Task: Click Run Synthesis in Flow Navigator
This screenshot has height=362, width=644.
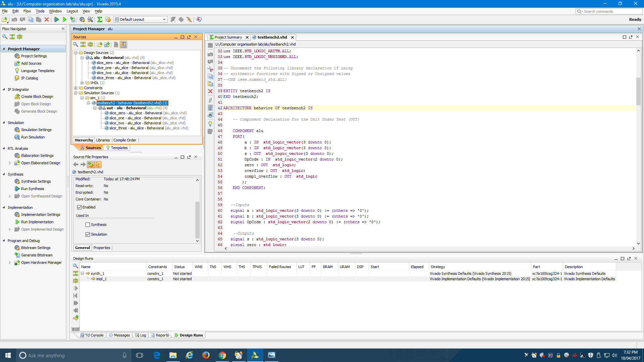Action: (33, 189)
